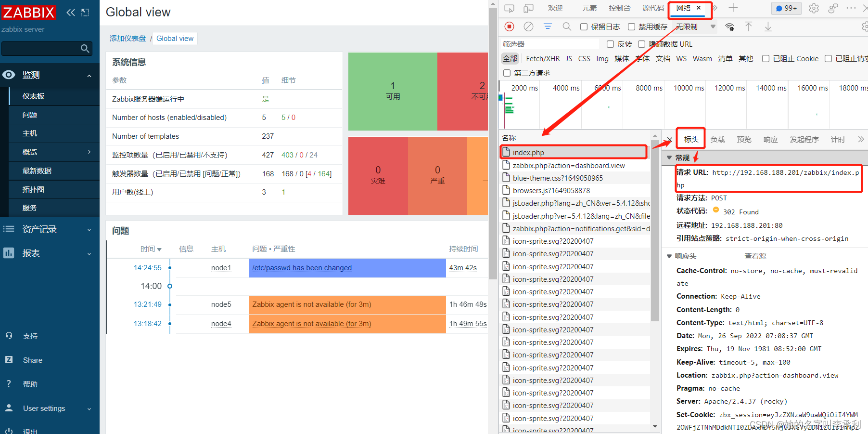Tick the 第三方请求 checkbox
This screenshot has width=868, height=434.
(x=507, y=73)
